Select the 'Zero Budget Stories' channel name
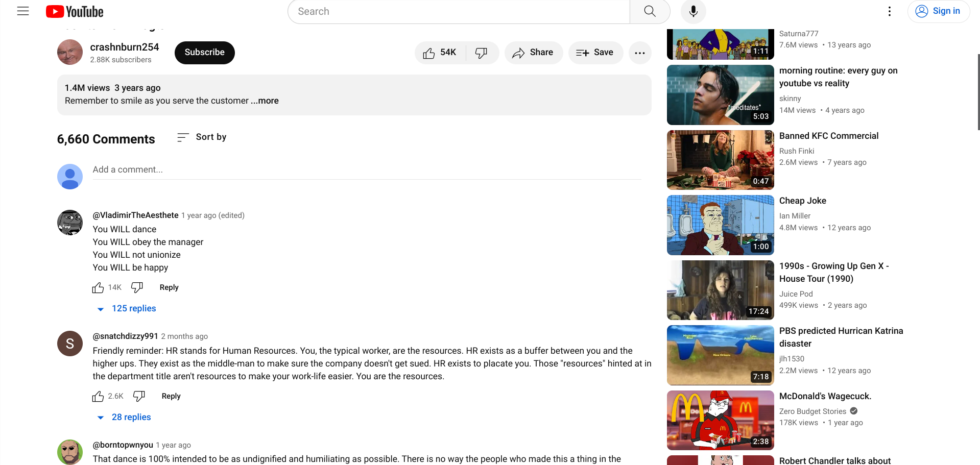980x465 pixels. [x=812, y=411]
